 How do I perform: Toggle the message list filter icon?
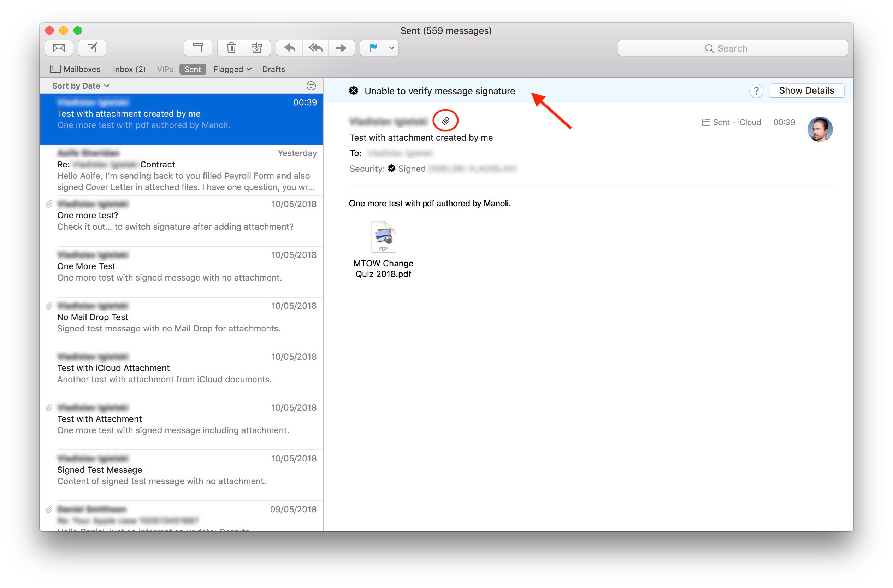pyautogui.click(x=311, y=86)
